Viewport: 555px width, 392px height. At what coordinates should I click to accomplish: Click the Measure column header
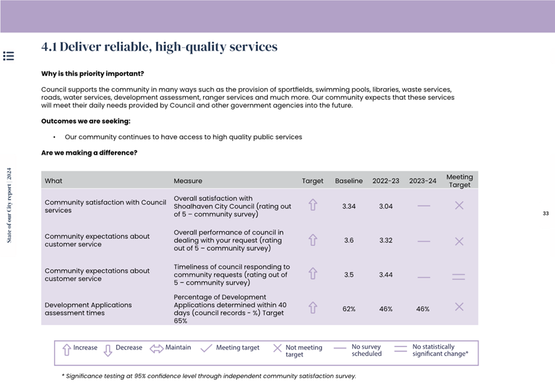pyautogui.click(x=188, y=181)
